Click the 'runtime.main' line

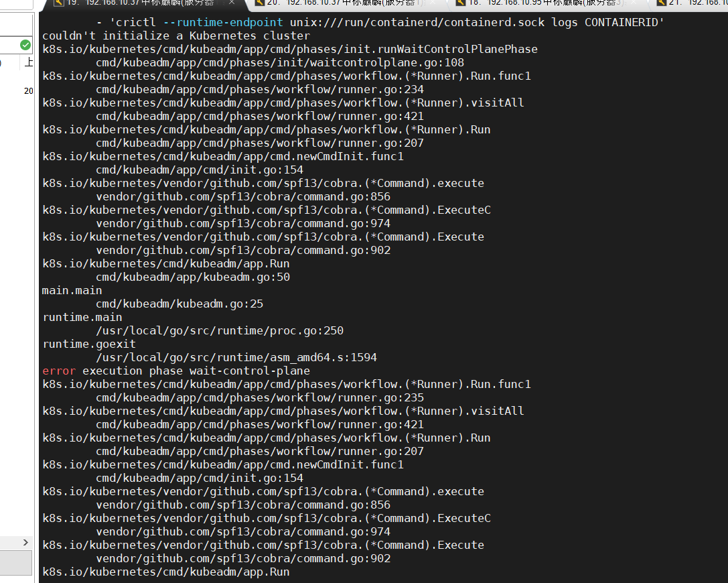tap(82, 317)
